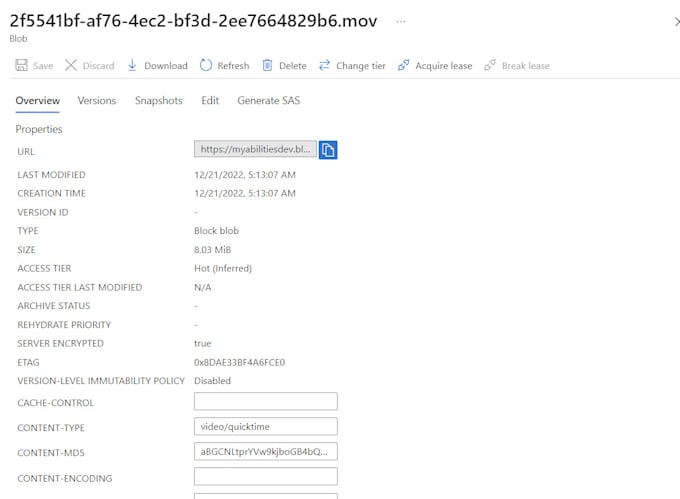680x499 pixels.
Task: Click the Break lease button label
Action: [526, 66]
